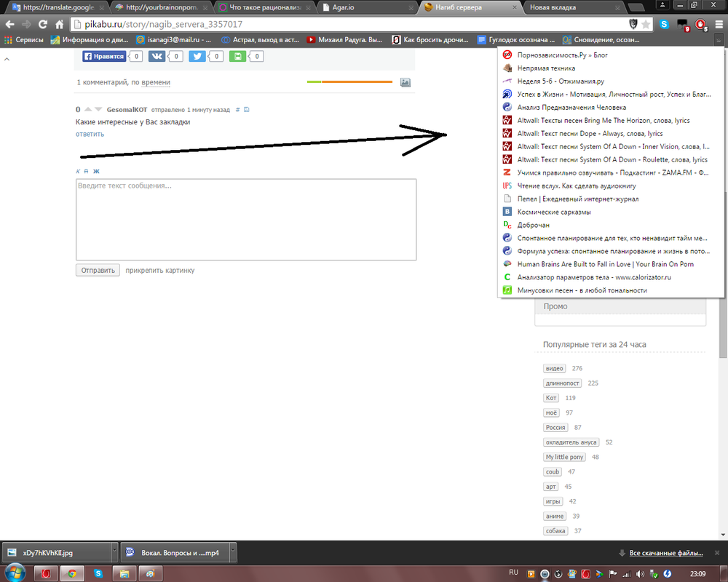
Task: Open the Chrome hamburger menu
Action: point(719,24)
